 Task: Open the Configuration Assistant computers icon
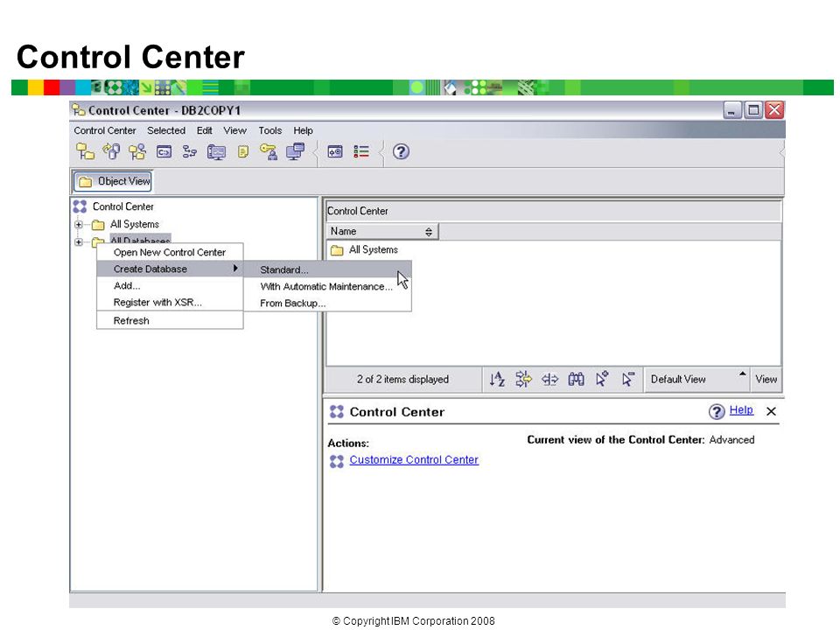(296, 152)
